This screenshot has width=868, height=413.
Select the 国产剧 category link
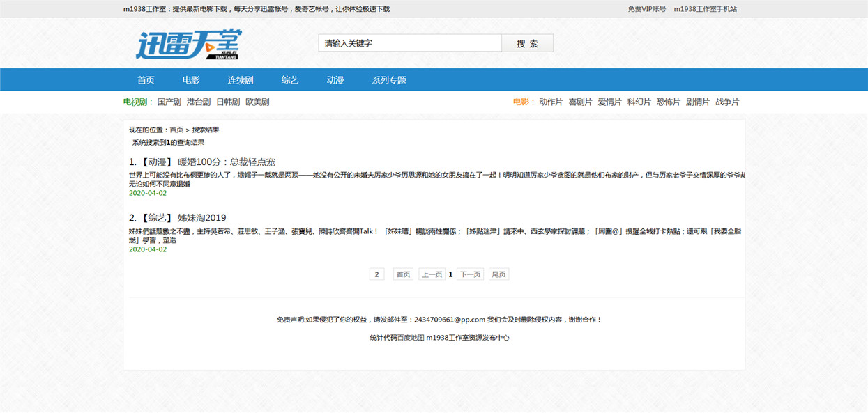coord(169,102)
